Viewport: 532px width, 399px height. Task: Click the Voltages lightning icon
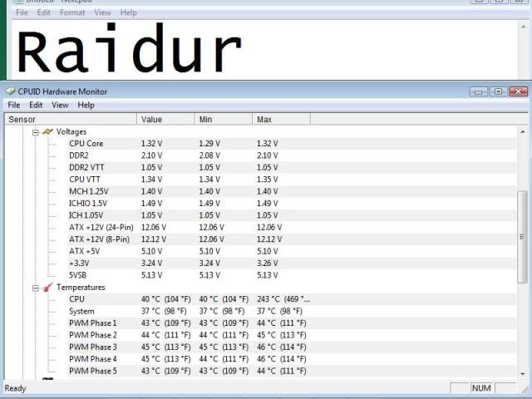[x=48, y=131]
